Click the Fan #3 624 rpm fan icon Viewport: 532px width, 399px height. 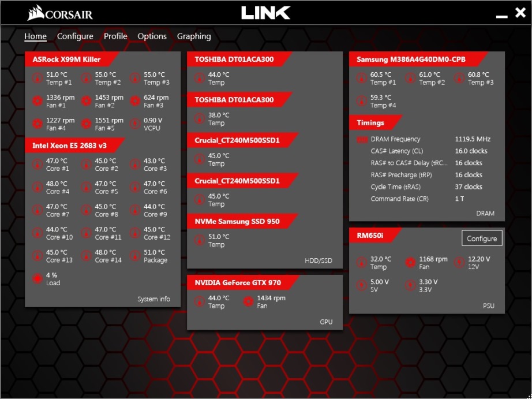(135, 101)
